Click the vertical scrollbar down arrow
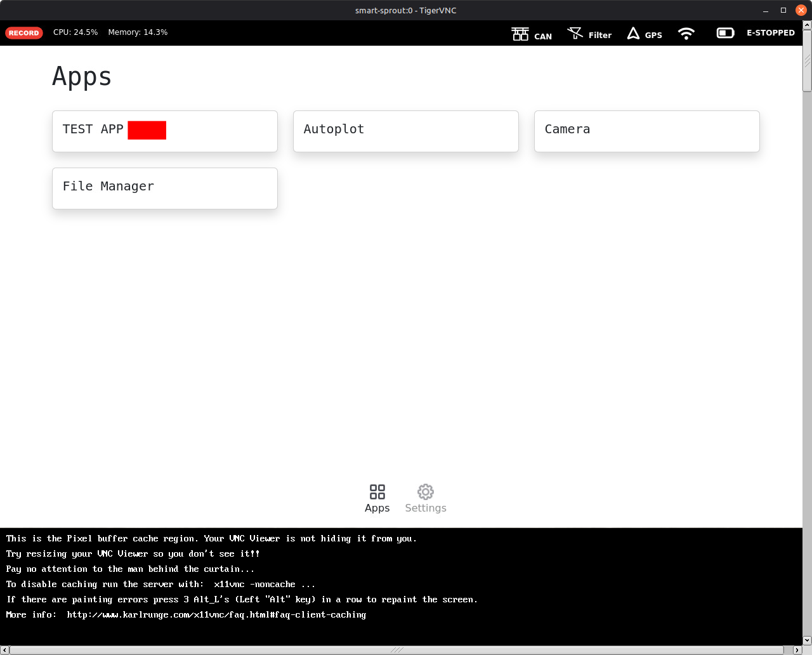The image size is (812, 655). pyautogui.click(x=807, y=640)
